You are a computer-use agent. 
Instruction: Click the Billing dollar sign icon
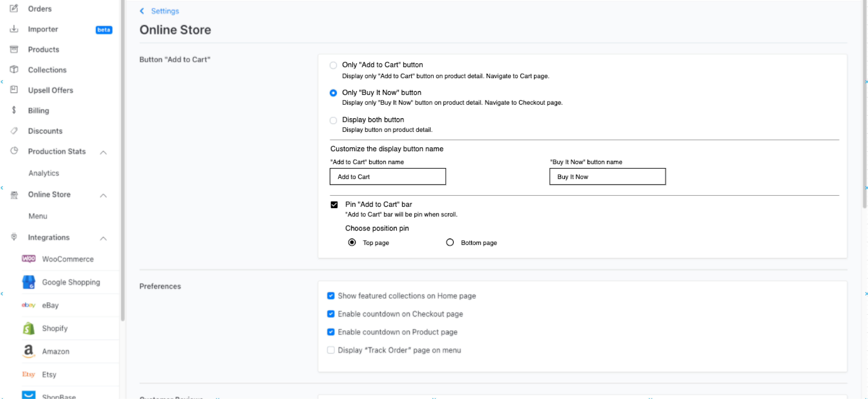tap(14, 110)
